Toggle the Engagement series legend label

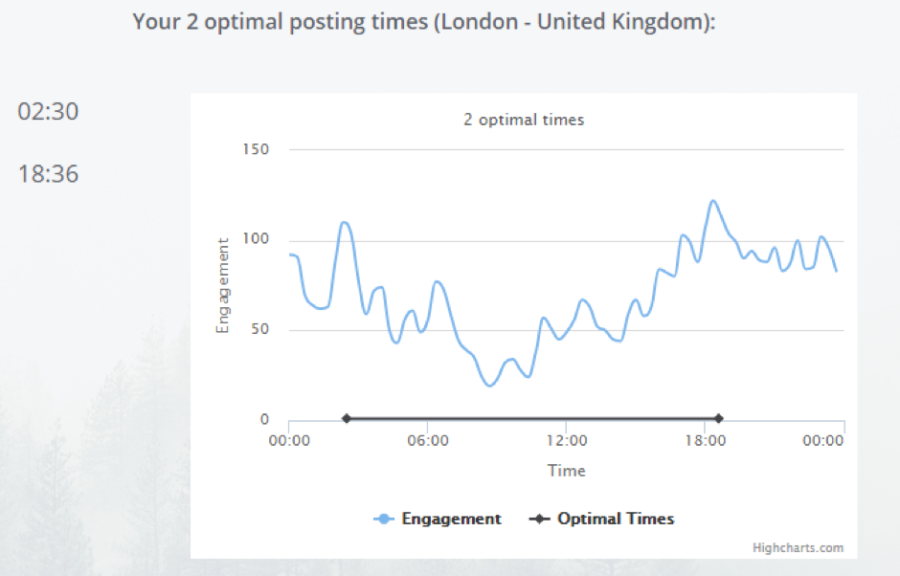coord(451,519)
